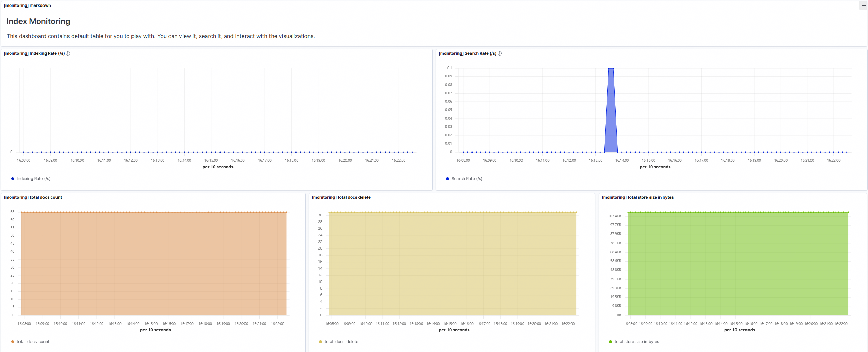
Task: Click the yellow total docs delete area
Action: [x=453, y=264]
